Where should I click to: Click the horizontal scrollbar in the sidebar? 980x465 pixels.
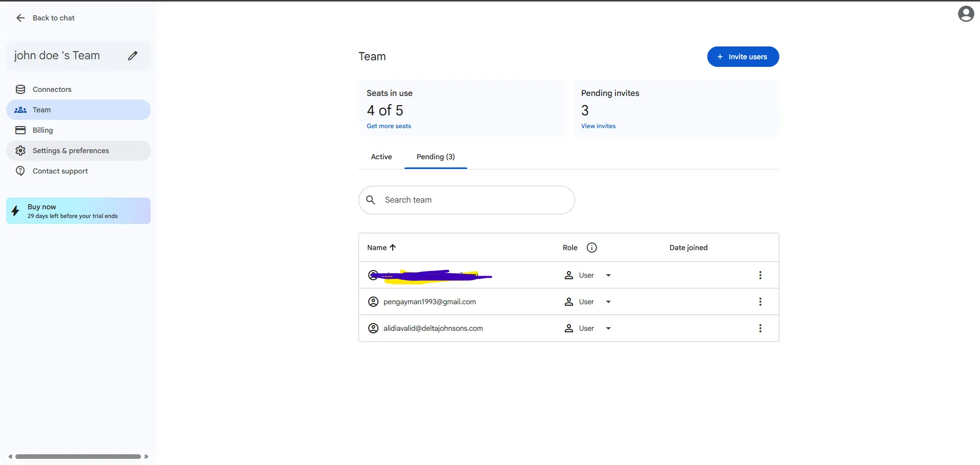78,456
